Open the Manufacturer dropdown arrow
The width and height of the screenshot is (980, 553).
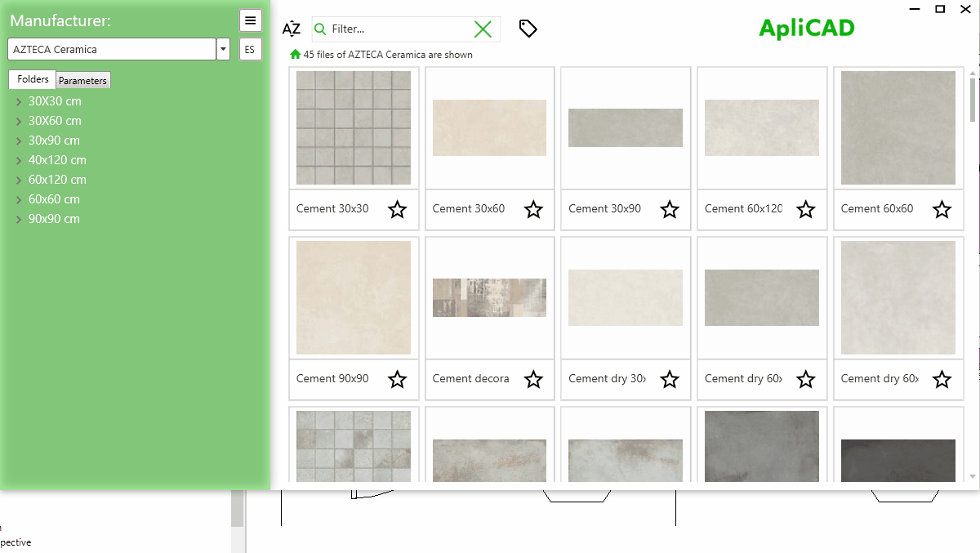click(223, 49)
